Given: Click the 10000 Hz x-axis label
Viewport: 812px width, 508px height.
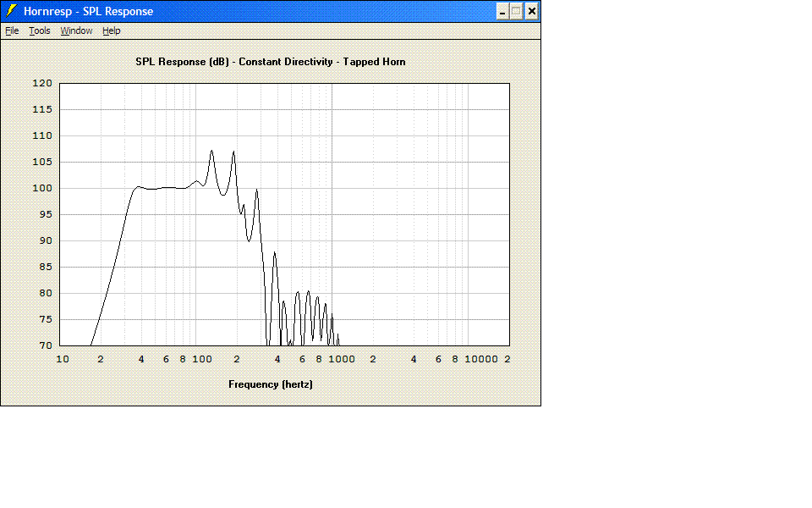Looking at the screenshot, I should pos(481,359).
